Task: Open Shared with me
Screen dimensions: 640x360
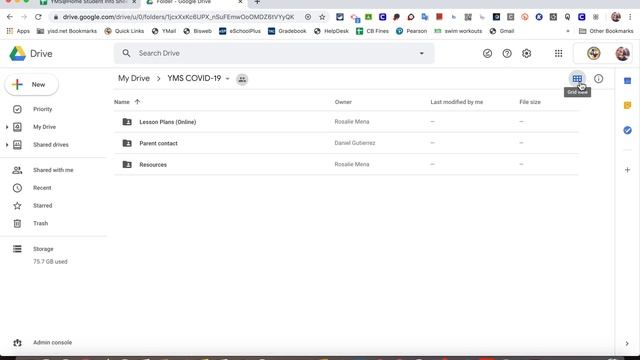Action: click(x=53, y=170)
